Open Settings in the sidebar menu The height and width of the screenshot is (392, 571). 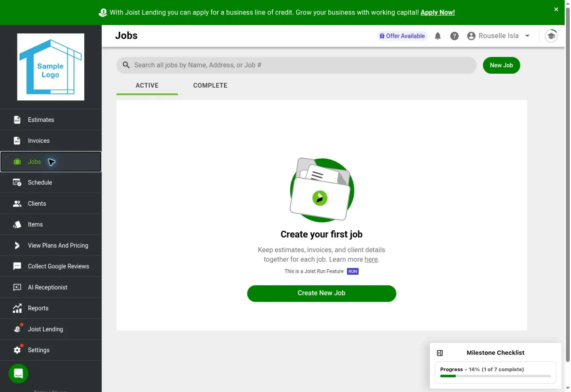click(51, 350)
